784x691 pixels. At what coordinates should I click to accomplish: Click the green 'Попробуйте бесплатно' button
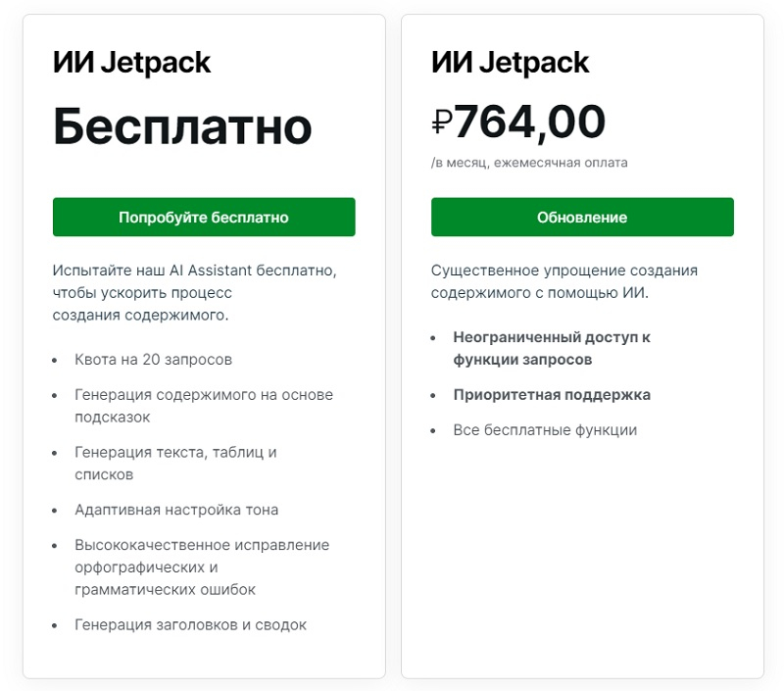click(x=204, y=218)
